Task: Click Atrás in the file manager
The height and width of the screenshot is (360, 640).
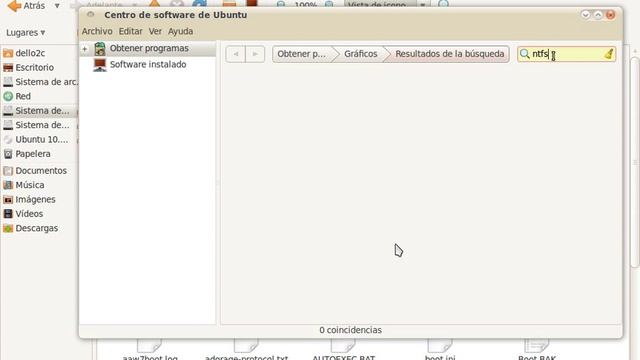Action: [27, 6]
